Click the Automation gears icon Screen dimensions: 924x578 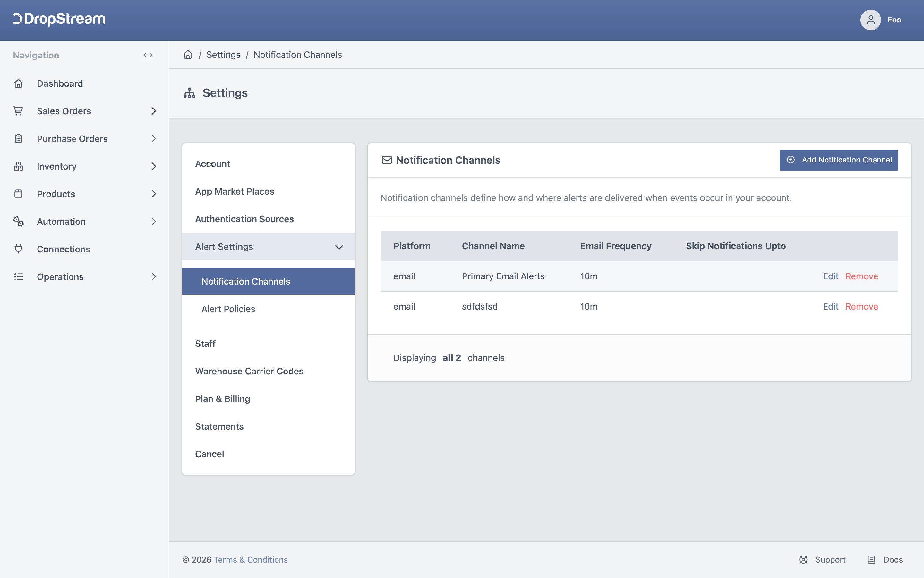tap(18, 221)
